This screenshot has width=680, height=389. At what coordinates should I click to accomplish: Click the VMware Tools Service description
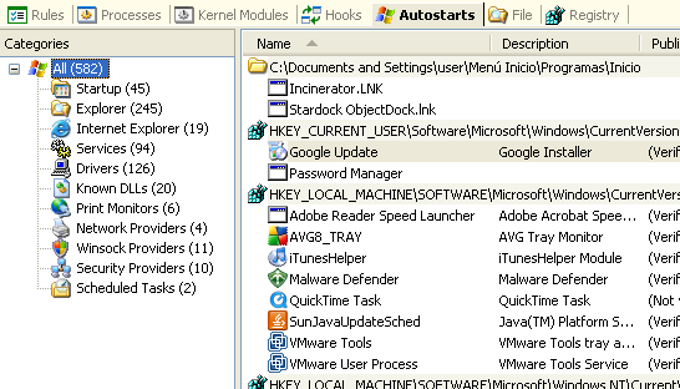563,364
